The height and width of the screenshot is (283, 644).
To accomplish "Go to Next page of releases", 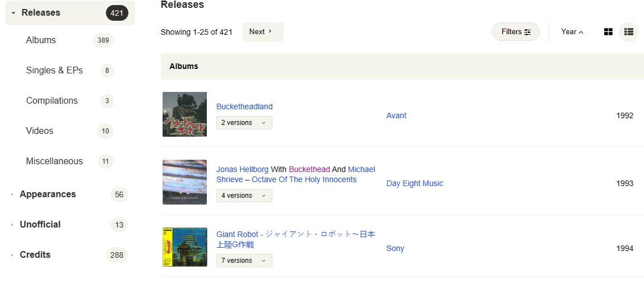I will pos(262,32).
